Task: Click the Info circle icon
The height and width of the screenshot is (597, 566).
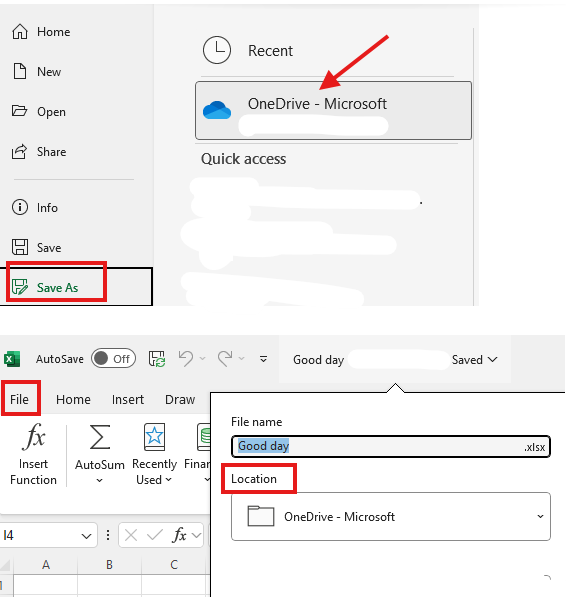Action: (20, 208)
